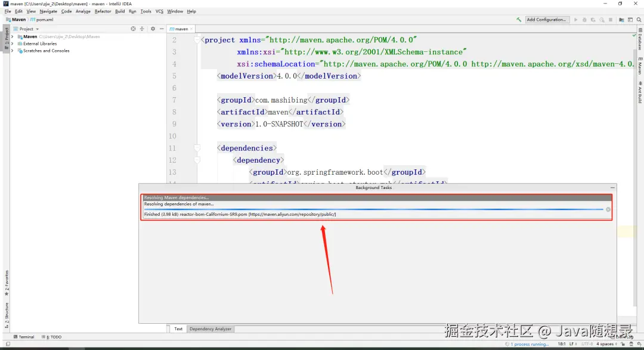Open the Add Configuration dropdown
This screenshot has width=644, height=350.
click(547, 20)
